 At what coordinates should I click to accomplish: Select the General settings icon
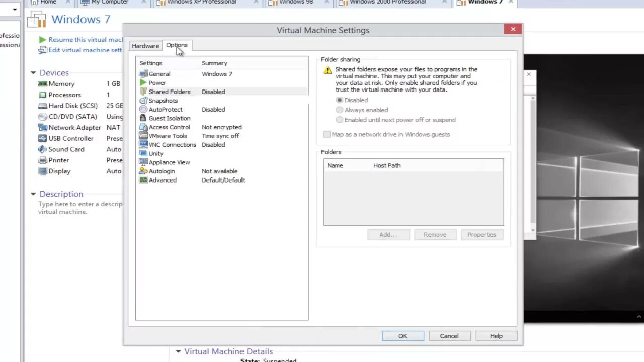click(143, 74)
